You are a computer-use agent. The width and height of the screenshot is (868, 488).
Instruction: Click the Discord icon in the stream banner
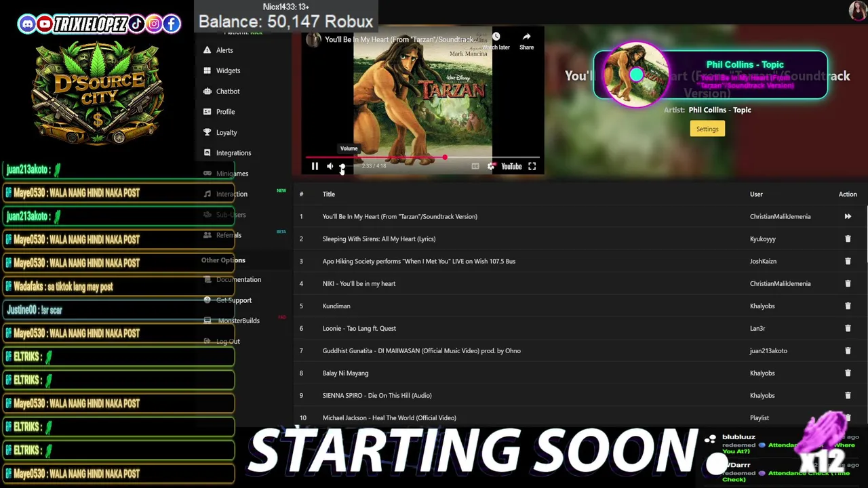click(27, 24)
